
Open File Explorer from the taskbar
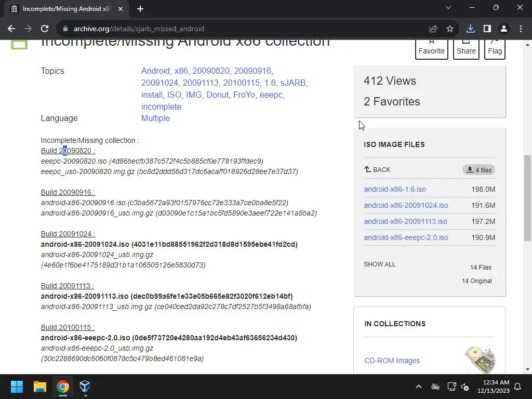(x=39, y=387)
